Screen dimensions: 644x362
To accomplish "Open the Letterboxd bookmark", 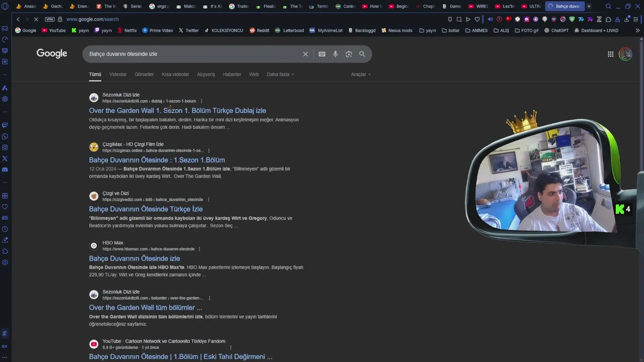I will click(x=289, y=30).
